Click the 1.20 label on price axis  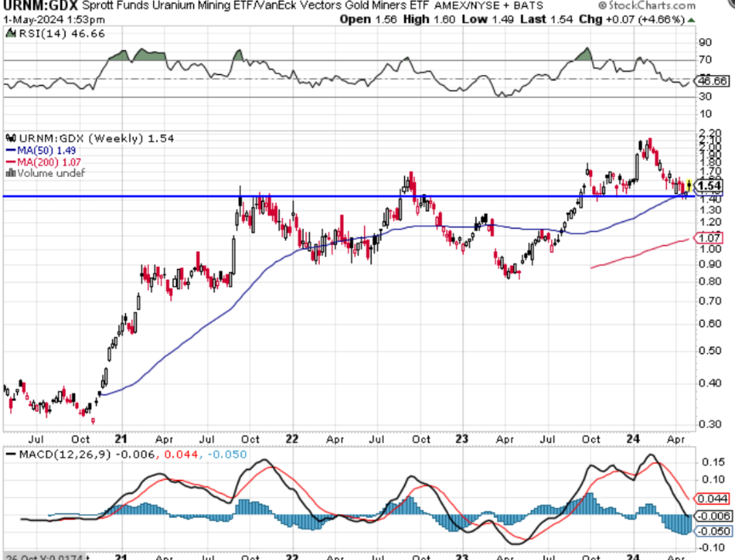(x=710, y=222)
